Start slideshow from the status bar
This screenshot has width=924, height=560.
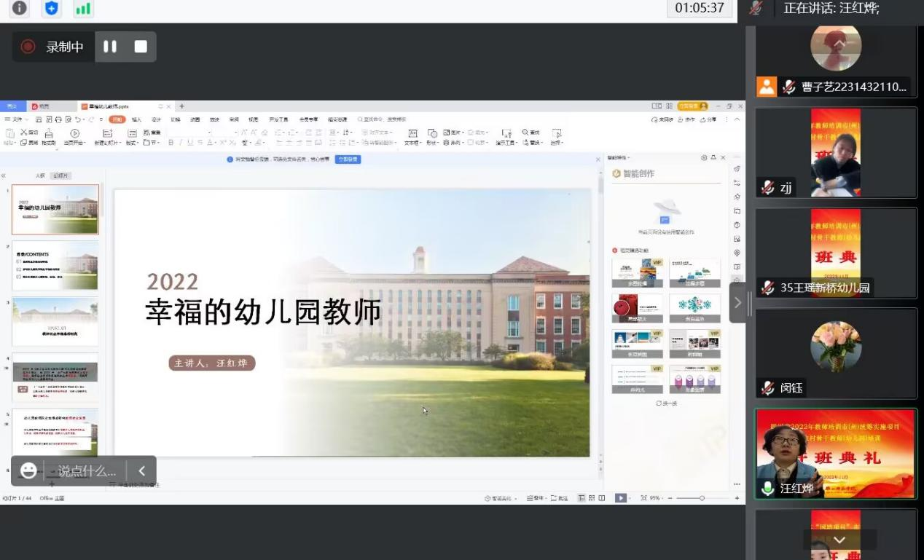[620, 498]
